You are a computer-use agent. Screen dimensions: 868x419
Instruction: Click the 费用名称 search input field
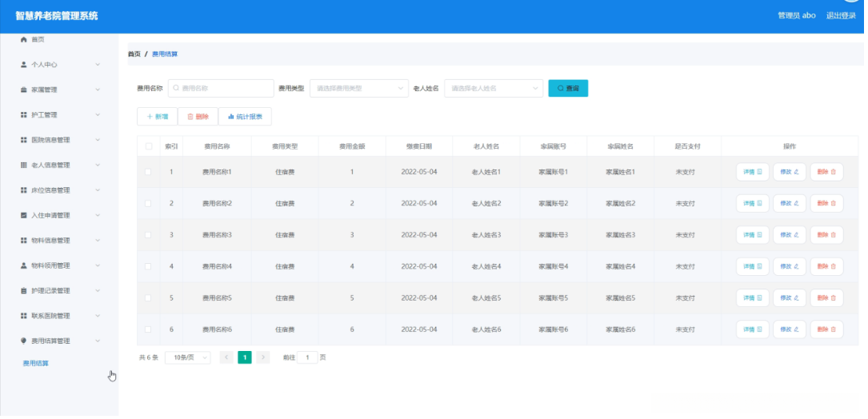tap(221, 88)
